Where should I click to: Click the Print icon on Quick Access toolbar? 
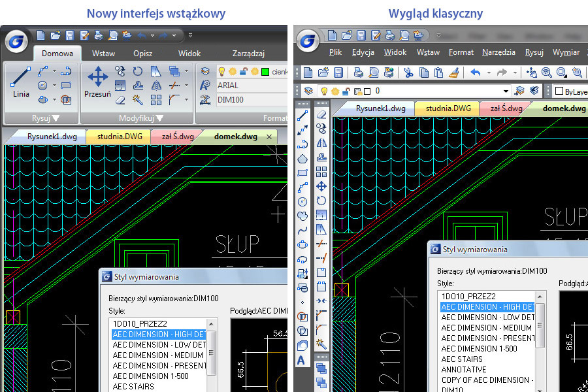pos(97,36)
